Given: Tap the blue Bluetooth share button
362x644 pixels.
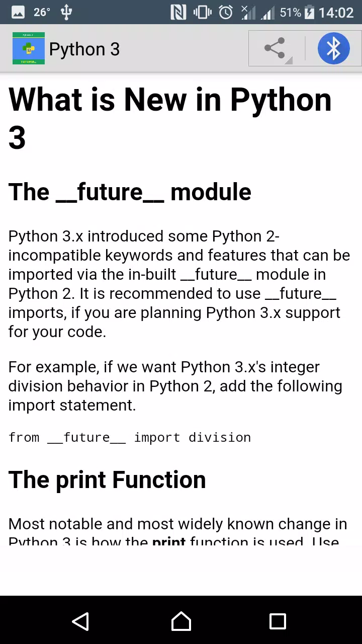Looking at the screenshot, I should pyautogui.click(x=333, y=48).
